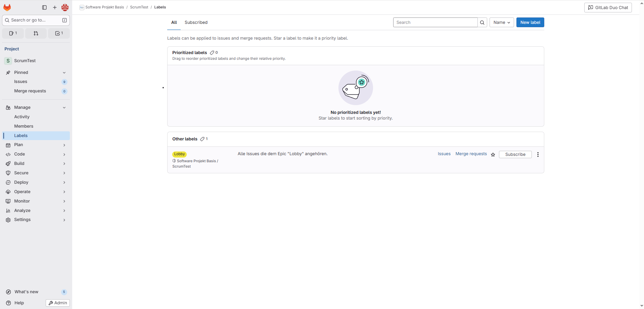The image size is (644, 309).
Task: Open the create new plus menu
Action: [55, 7]
